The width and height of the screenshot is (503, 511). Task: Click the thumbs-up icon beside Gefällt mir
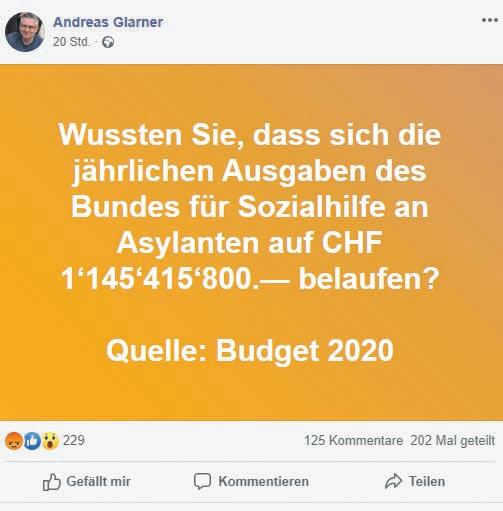point(52,482)
